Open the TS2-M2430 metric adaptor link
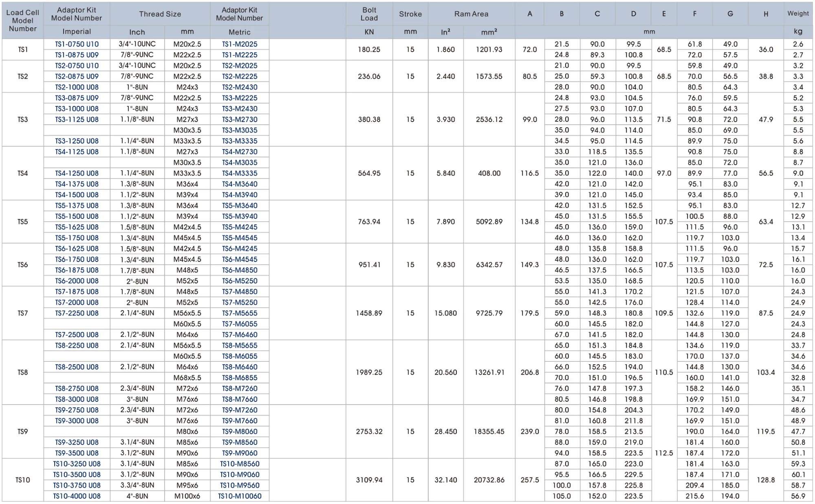 [x=240, y=87]
